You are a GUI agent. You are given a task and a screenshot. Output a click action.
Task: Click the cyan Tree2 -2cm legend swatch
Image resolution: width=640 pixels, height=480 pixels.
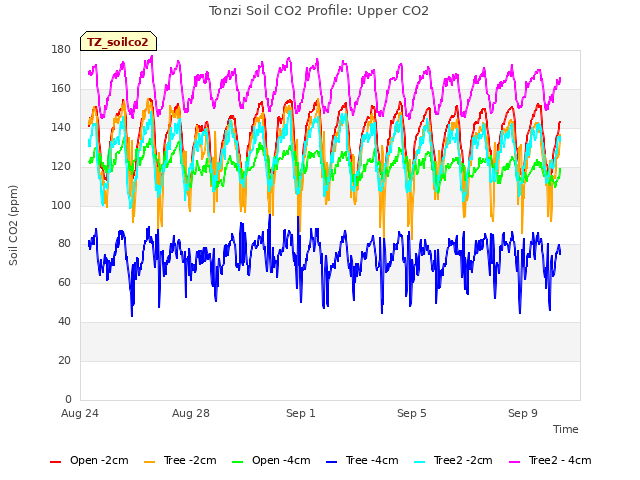point(420,462)
